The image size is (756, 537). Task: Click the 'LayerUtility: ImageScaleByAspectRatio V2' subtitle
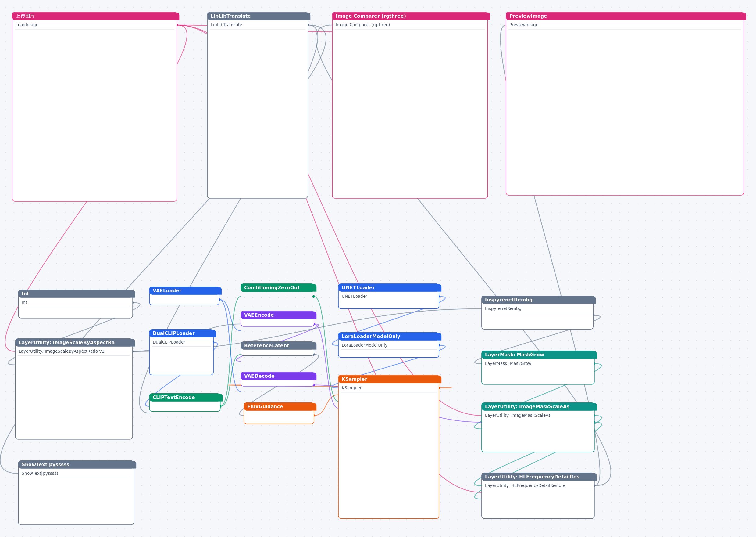pos(62,351)
